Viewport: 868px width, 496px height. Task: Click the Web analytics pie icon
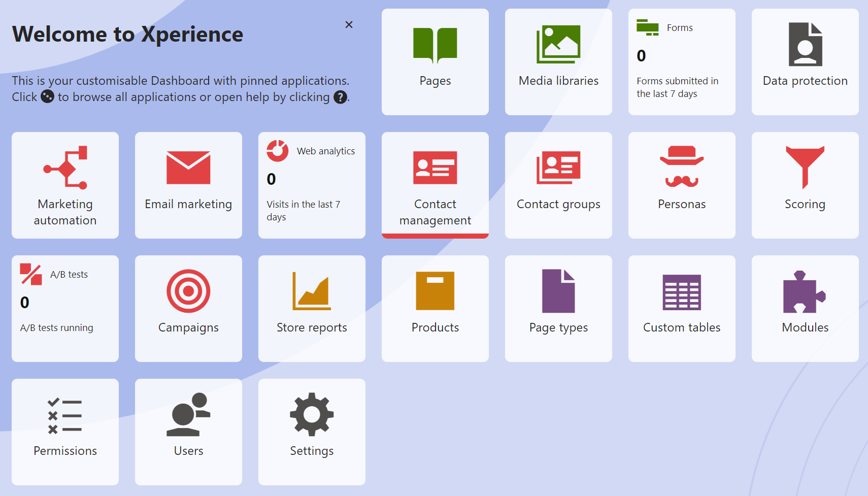(x=278, y=151)
